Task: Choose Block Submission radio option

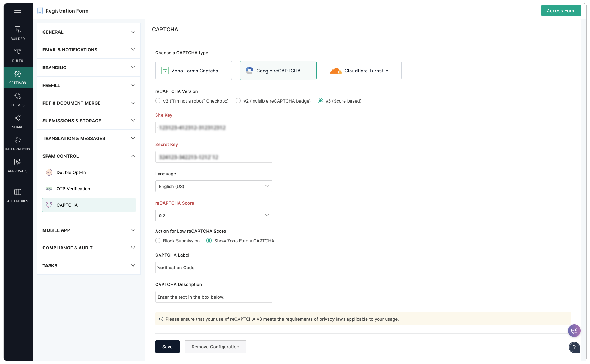Action: tap(158, 240)
